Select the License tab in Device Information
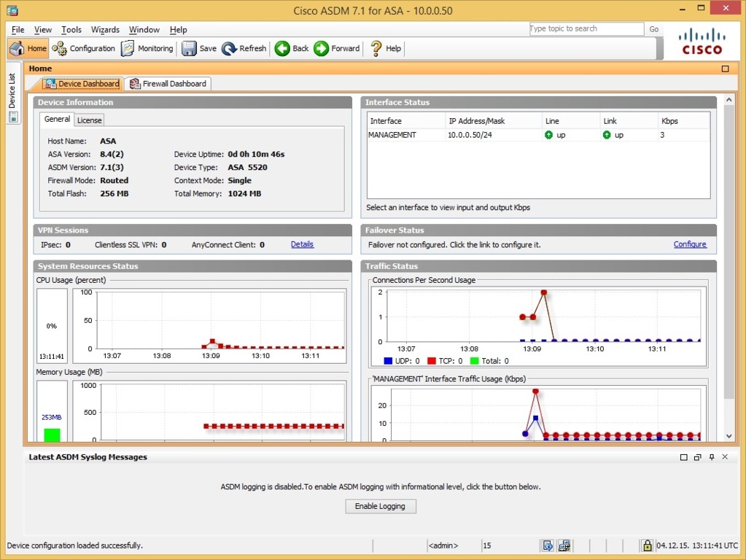Image resolution: width=746 pixels, height=560 pixels. (90, 120)
